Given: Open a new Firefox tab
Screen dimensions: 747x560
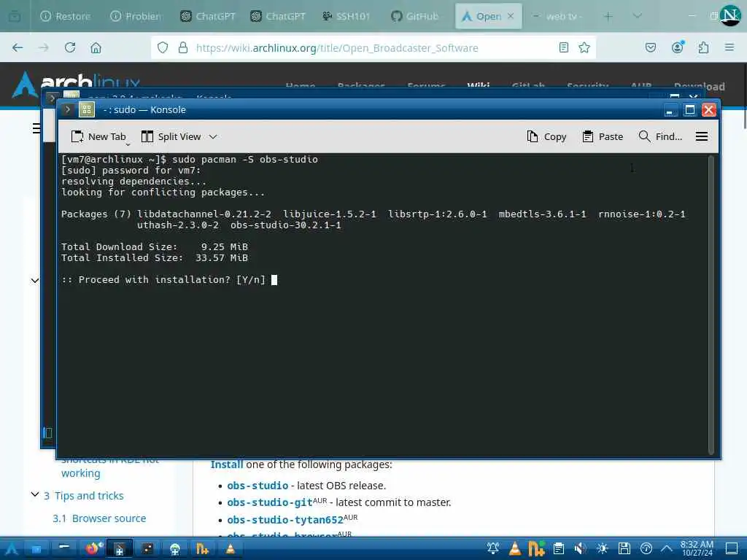Looking at the screenshot, I should coord(608,16).
